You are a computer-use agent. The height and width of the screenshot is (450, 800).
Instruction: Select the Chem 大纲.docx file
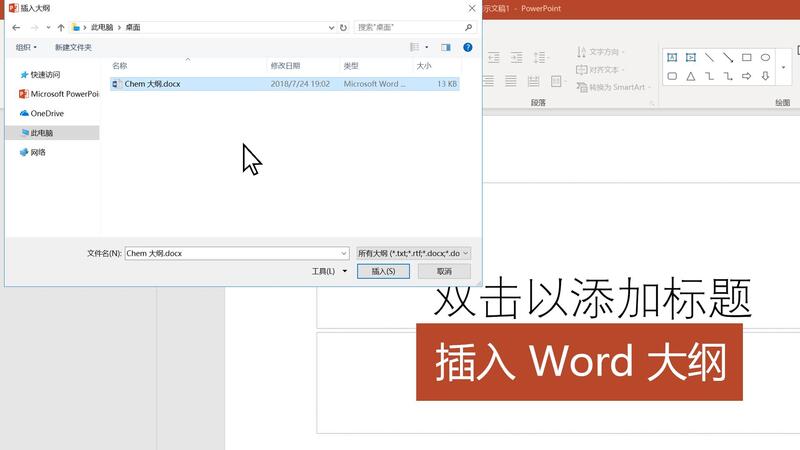(x=285, y=84)
